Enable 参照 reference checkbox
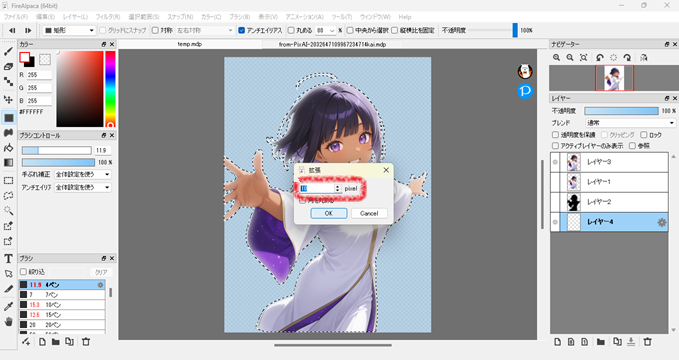Image resolution: width=679 pixels, height=360 pixels. click(632, 146)
